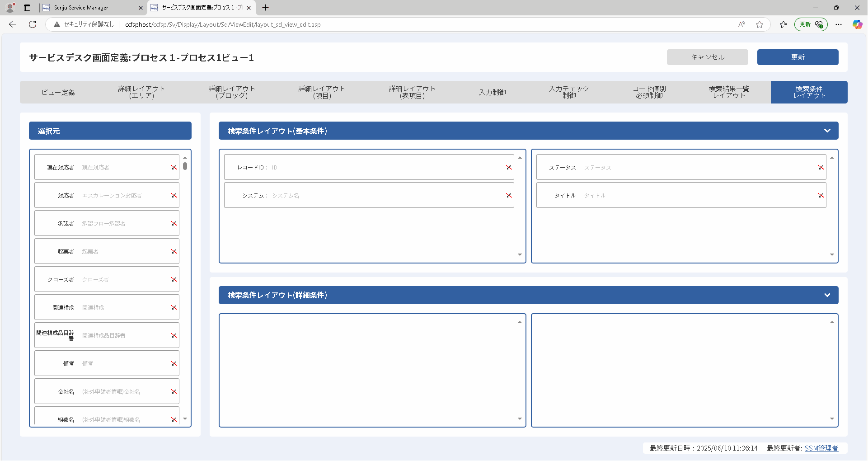Collapse the 検索条件レイアウト(詳細条件) section

827,295
